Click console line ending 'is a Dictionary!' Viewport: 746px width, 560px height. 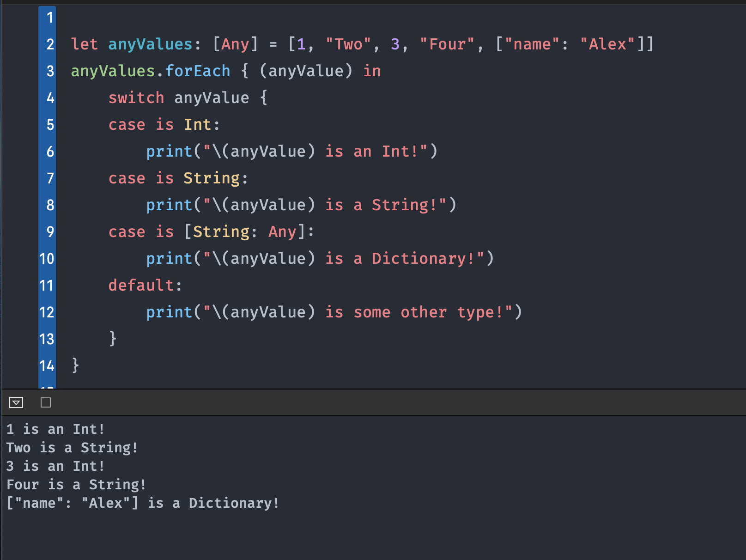(143, 503)
